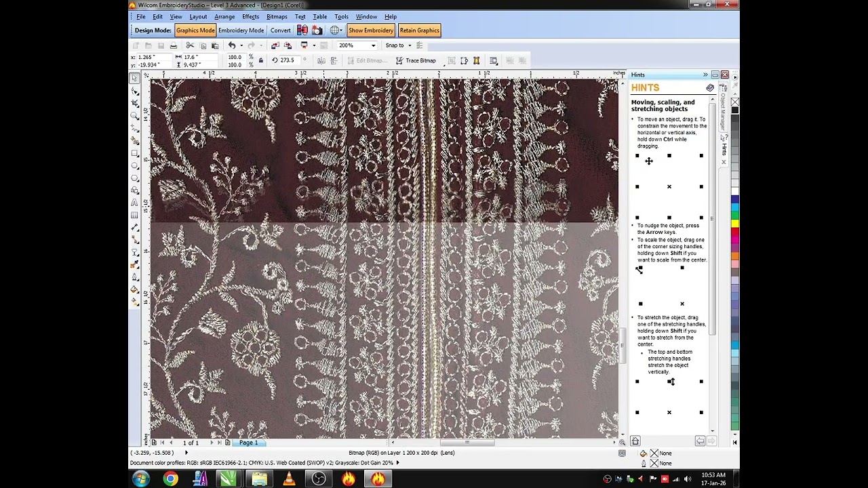Viewport: 868px width, 488px height.
Task: Click the Hints back arrow button
Action: (700, 441)
